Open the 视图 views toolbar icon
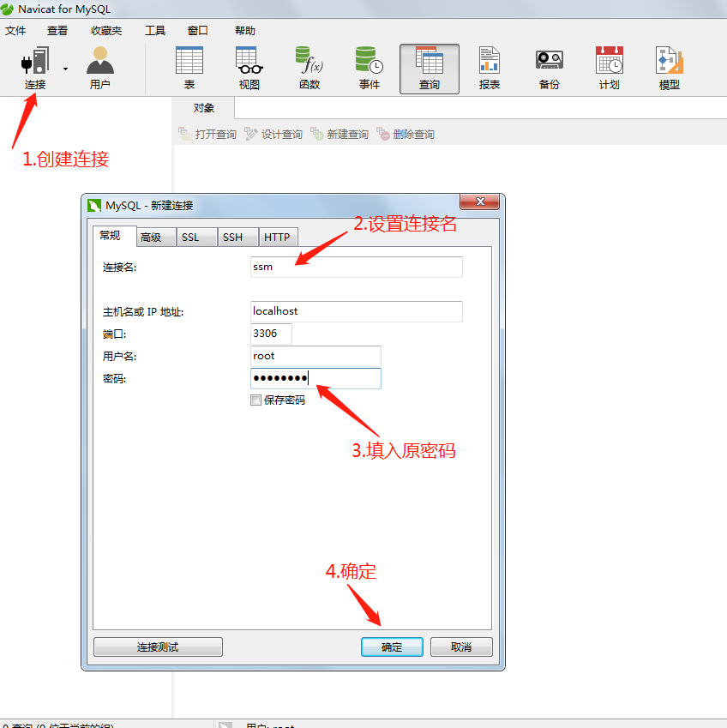The height and width of the screenshot is (728, 727). point(249,68)
